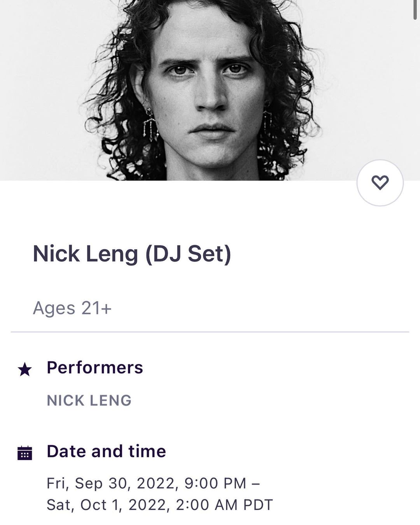Click the Sat, Oct 1 end date line
Viewport: 420px width, 525px height.
point(159,505)
